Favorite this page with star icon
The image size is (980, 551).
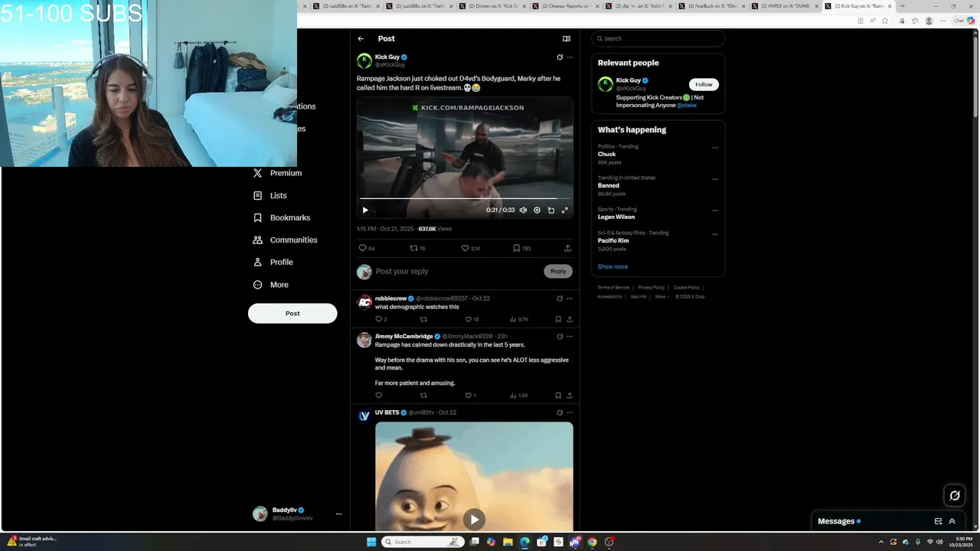coord(885,21)
